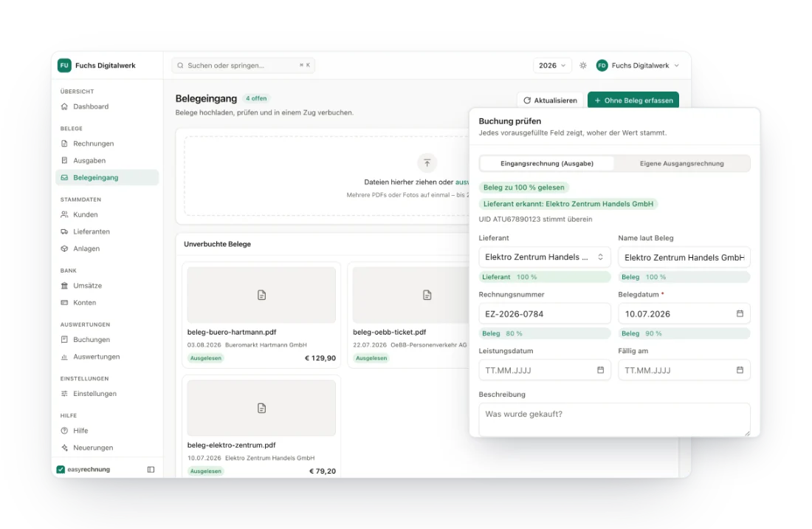Open the calendar picker for Belegdatum

click(x=740, y=313)
